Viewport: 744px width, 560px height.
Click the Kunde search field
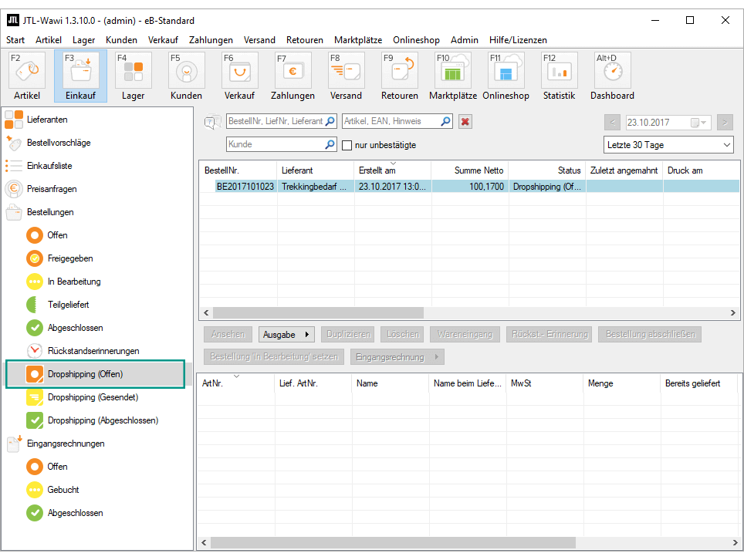(275, 144)
